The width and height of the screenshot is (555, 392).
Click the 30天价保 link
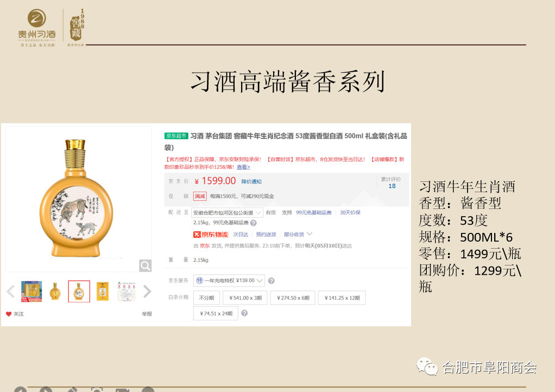[x=350, y=213]
